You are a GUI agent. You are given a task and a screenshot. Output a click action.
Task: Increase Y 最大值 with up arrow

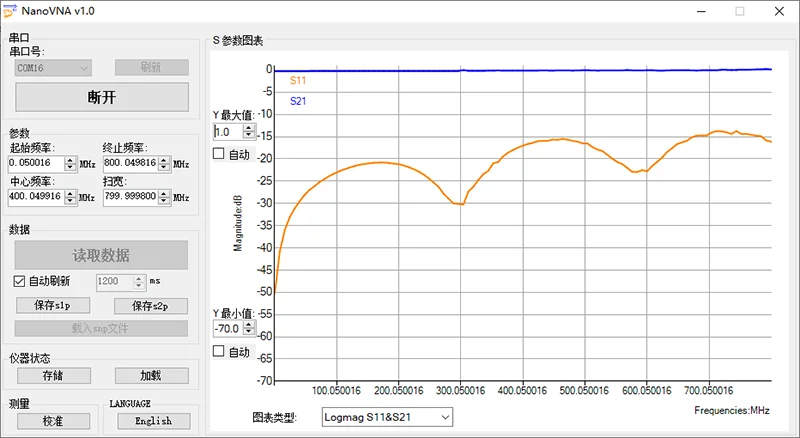[x=249, y=128]
